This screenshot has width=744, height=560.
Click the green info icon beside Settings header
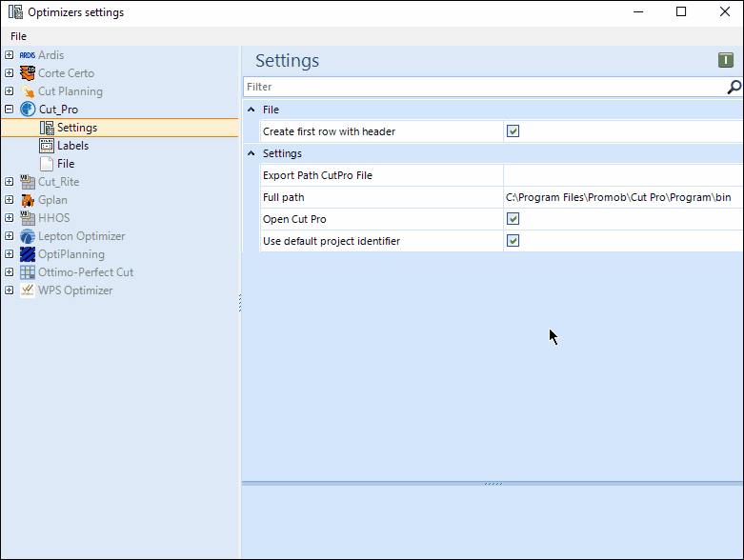point(726,60)
